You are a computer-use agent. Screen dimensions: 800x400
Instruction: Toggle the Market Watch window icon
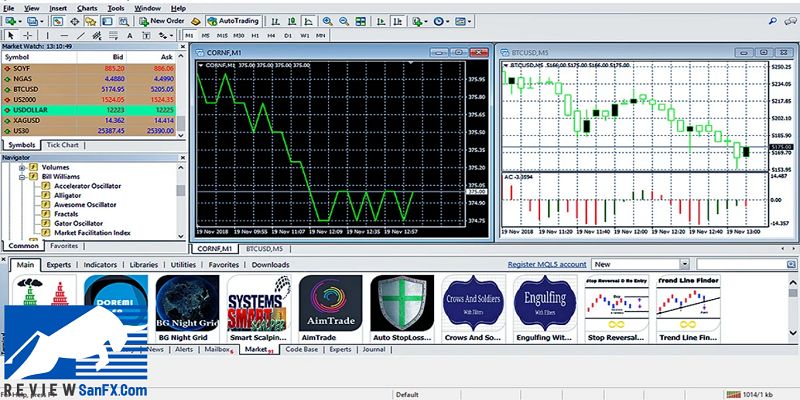click(58, 21)
